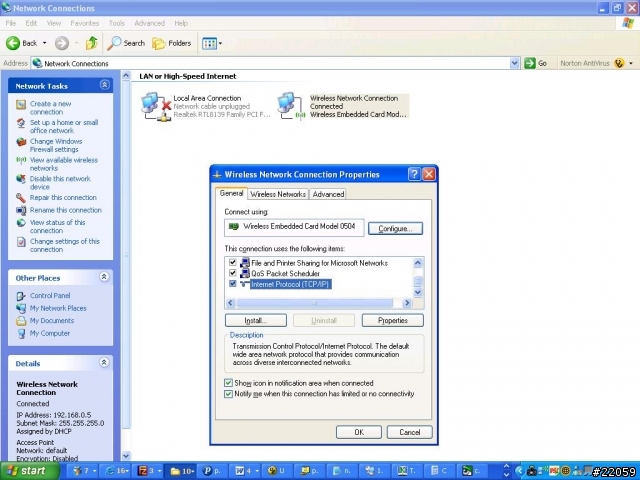Select Internet Protocol (TCP/IP) list item
This screenshot has height=480, width=640.
coord(290,284)
